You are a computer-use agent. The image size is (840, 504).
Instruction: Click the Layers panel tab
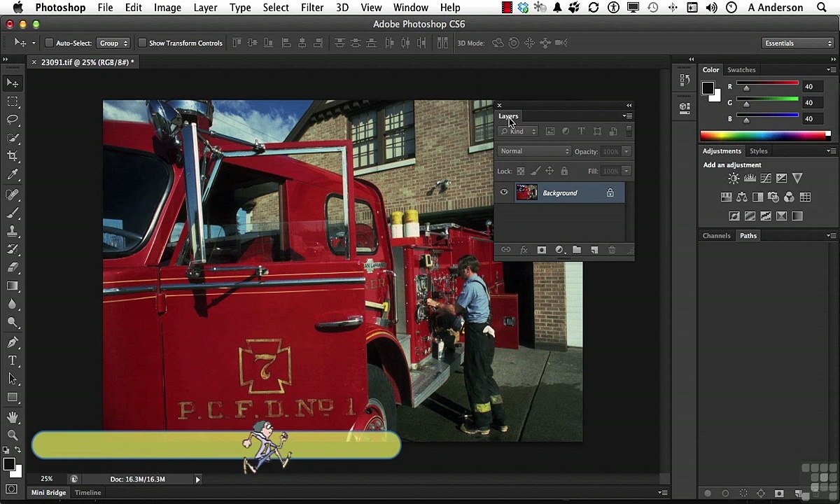[508, 116]
